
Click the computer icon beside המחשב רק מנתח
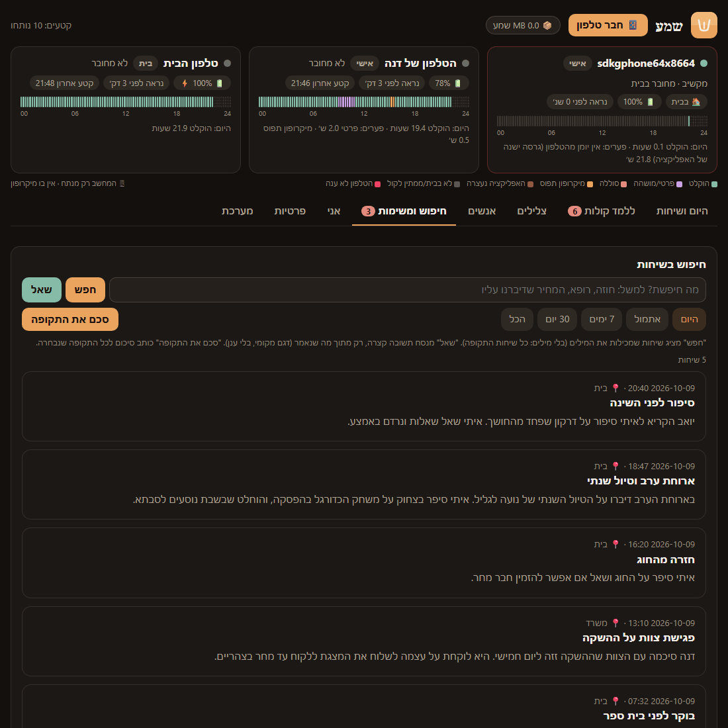pos(122,183)
